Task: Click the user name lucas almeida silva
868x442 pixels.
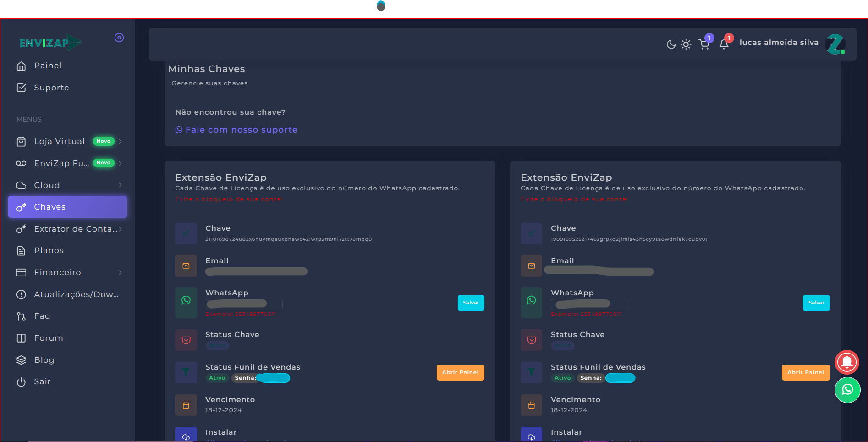Action: tap(779, 43)
